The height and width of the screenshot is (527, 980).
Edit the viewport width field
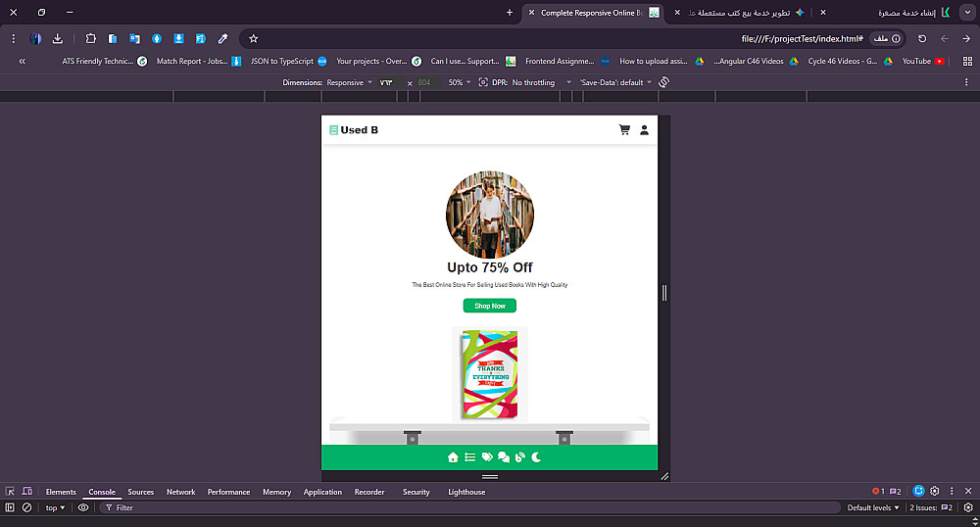[389, 82]
